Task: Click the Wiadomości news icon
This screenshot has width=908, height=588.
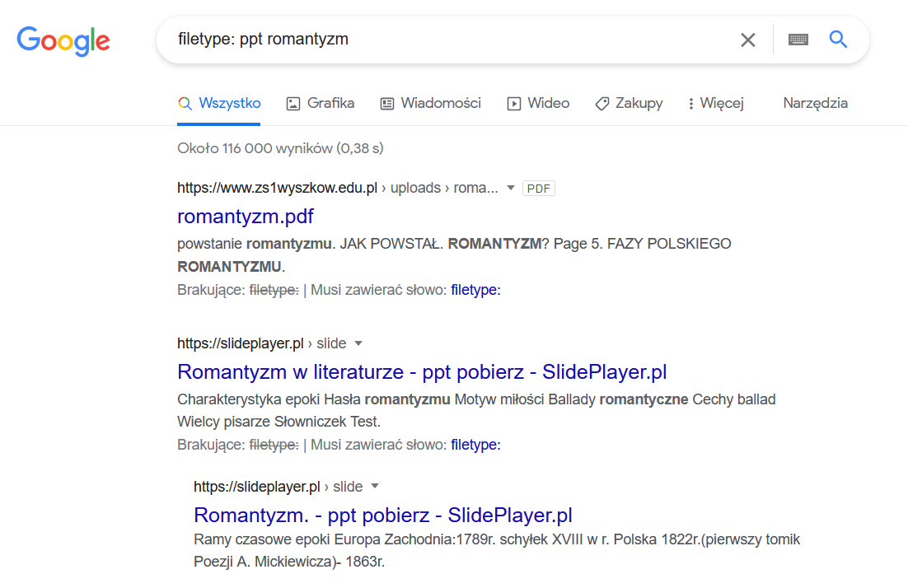Action: point(386,104)
